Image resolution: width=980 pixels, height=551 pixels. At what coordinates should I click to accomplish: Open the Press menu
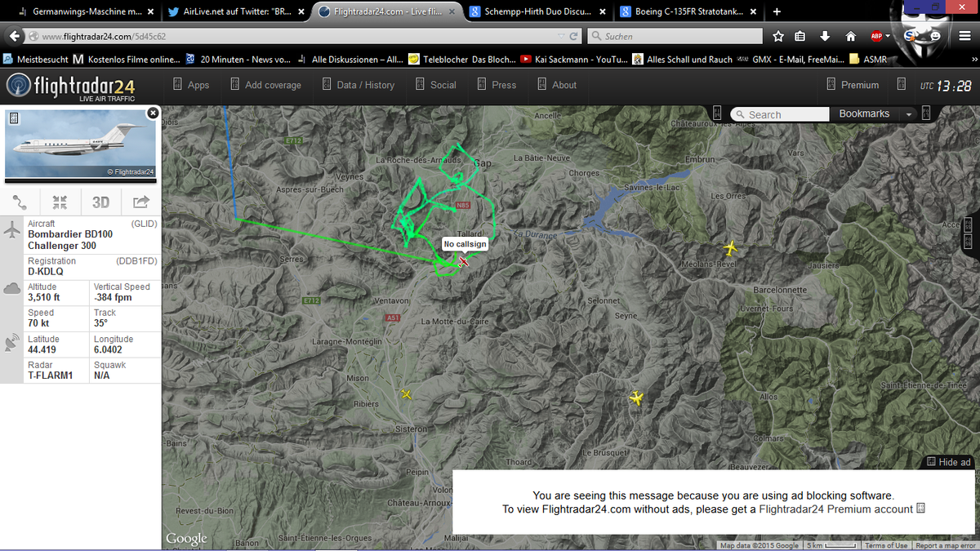tap(497, 85)
